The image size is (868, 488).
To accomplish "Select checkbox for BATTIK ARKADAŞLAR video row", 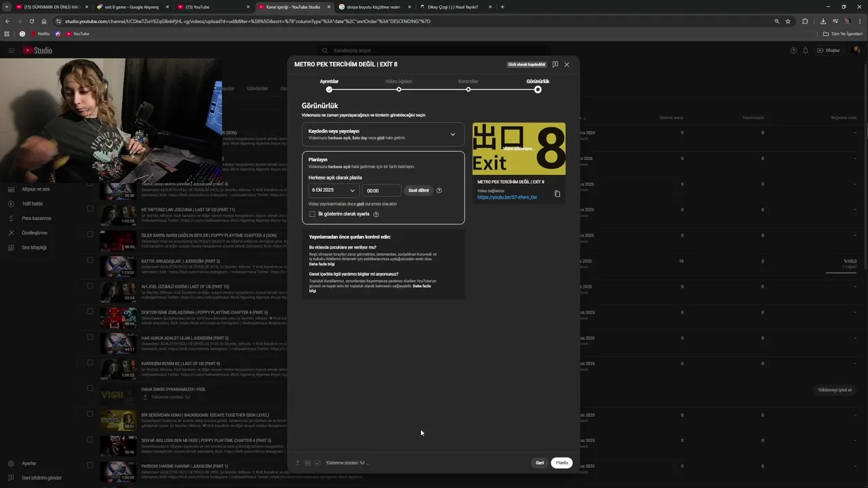I will click(x=90, y=260).
